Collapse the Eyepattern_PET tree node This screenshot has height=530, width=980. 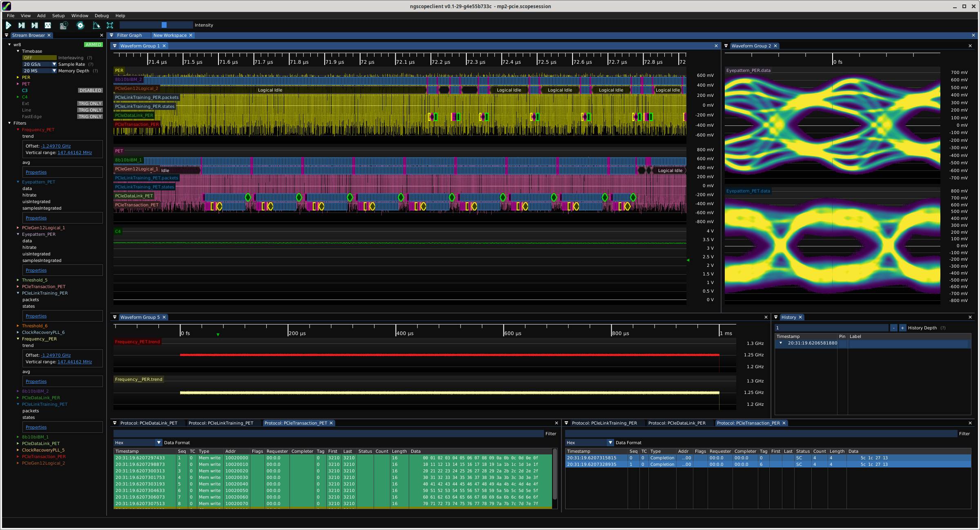coord(18,182)
